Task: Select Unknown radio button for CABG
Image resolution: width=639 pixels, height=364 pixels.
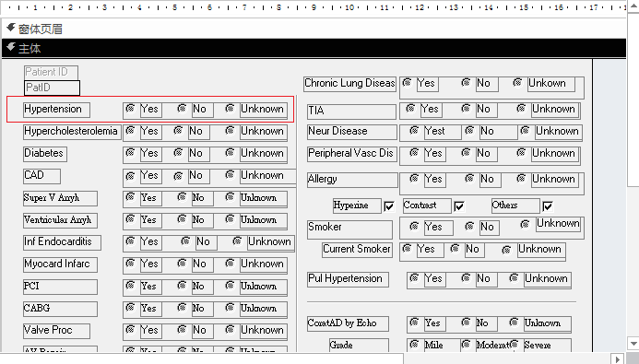Action: [230, 308]
